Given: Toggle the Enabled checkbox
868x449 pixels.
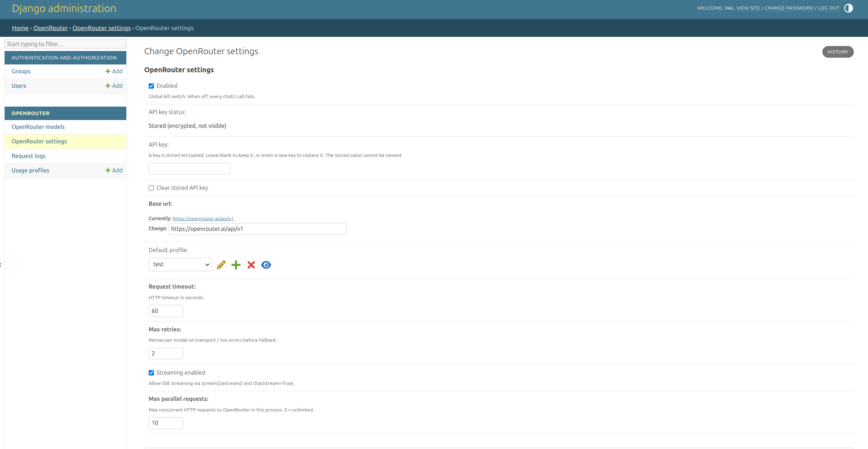Looking at the screenshot, I should tap(151, 86).
